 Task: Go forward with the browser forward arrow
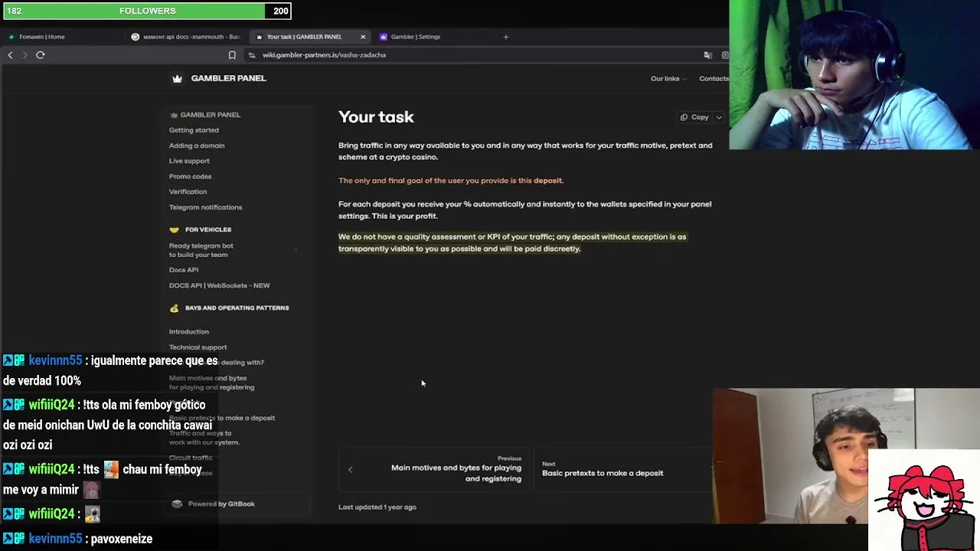(24, 55)
